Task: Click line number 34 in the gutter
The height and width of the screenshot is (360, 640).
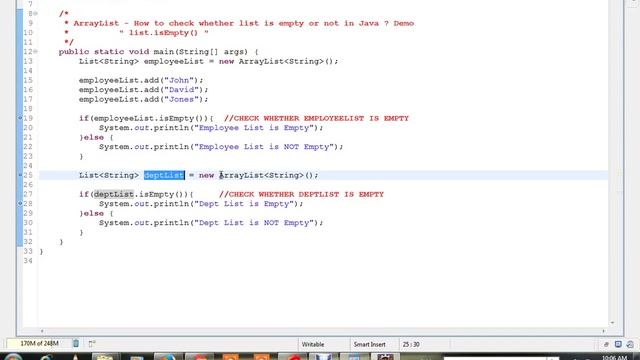Action: tap(28, 261)
